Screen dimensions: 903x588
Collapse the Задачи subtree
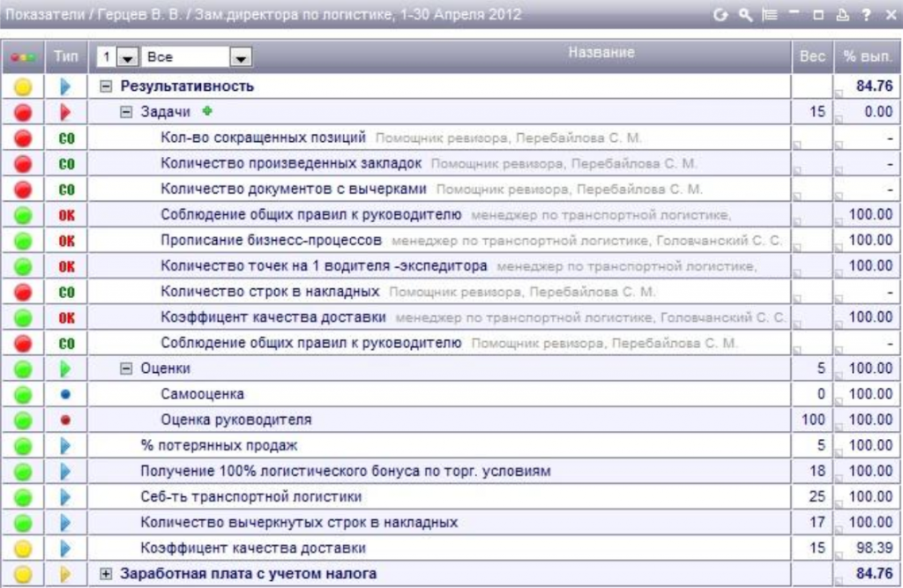click(126, 112)
